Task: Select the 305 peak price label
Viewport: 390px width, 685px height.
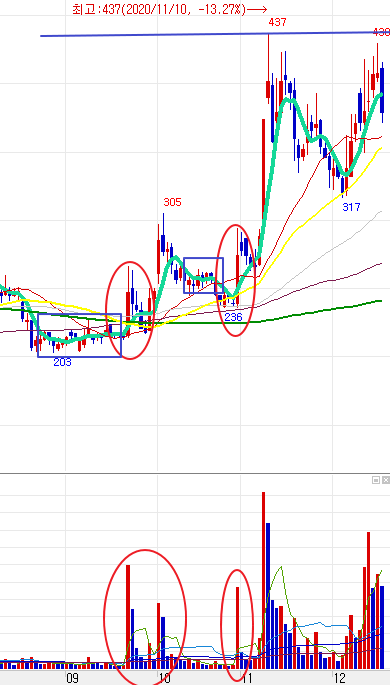Action: point(172,202)
